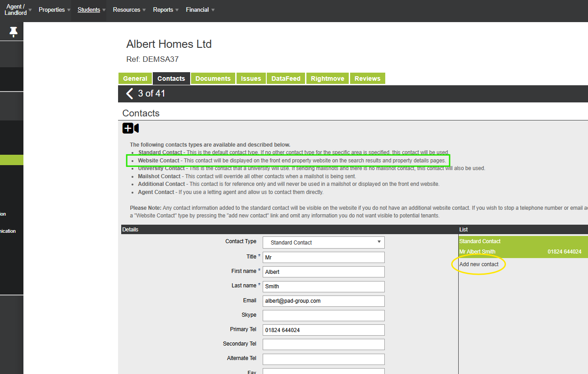This screenshot has width=588, height=374.
Task: Select the DataFeed tab
Action: point(286,78)
